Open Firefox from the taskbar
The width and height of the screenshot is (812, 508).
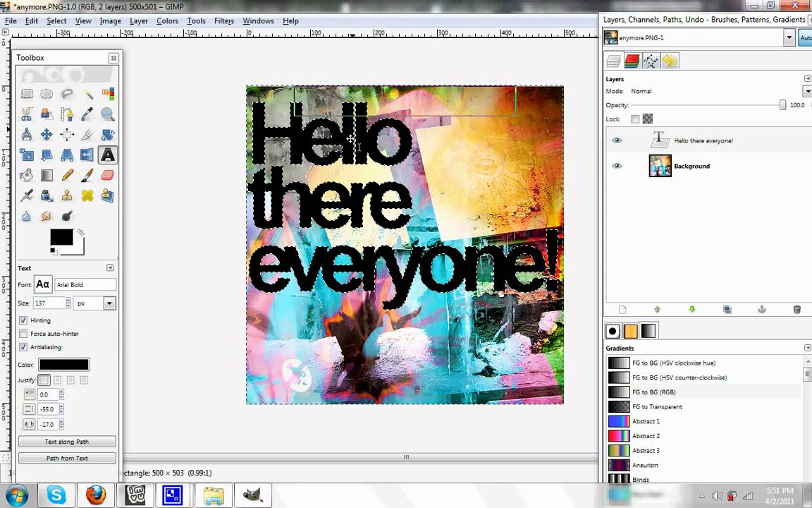96,495
